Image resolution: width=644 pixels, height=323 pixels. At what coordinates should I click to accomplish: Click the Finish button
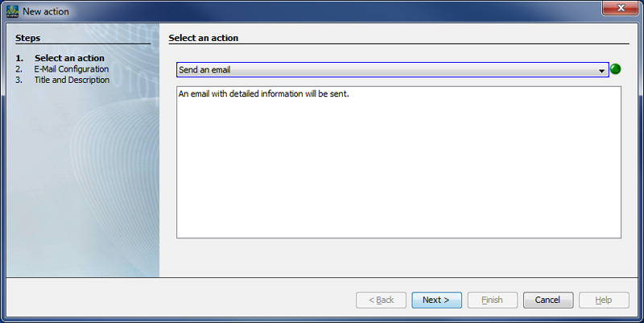click(x=492, y=300)
